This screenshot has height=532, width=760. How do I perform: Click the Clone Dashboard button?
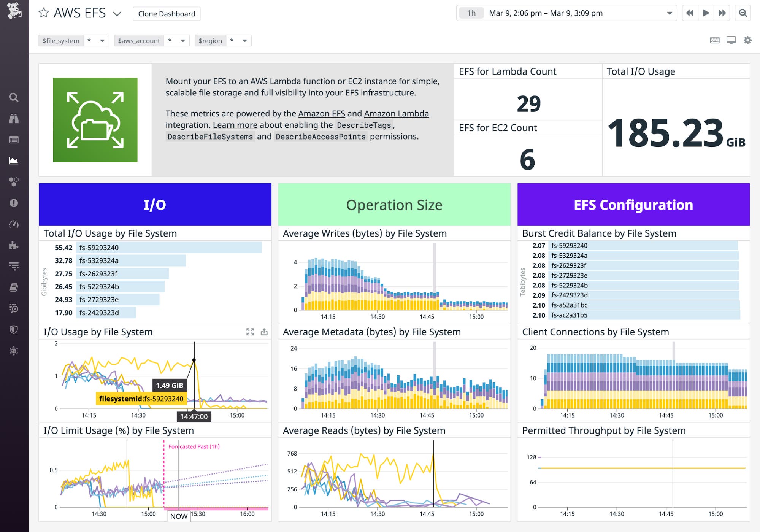pos(166,14)
